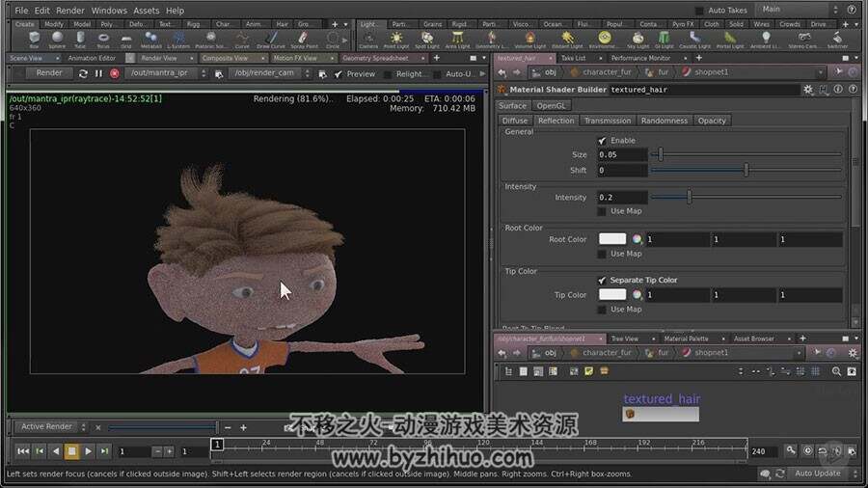Open the parameter gear menu for textured_hair
The height and width of the screenshot is (488, 868).
(808, 89)
